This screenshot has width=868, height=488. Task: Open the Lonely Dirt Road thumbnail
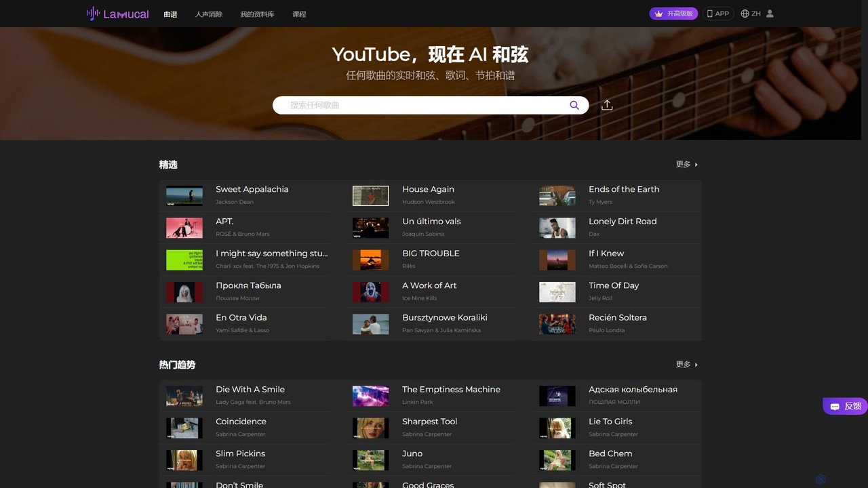(x=557, y=228)
